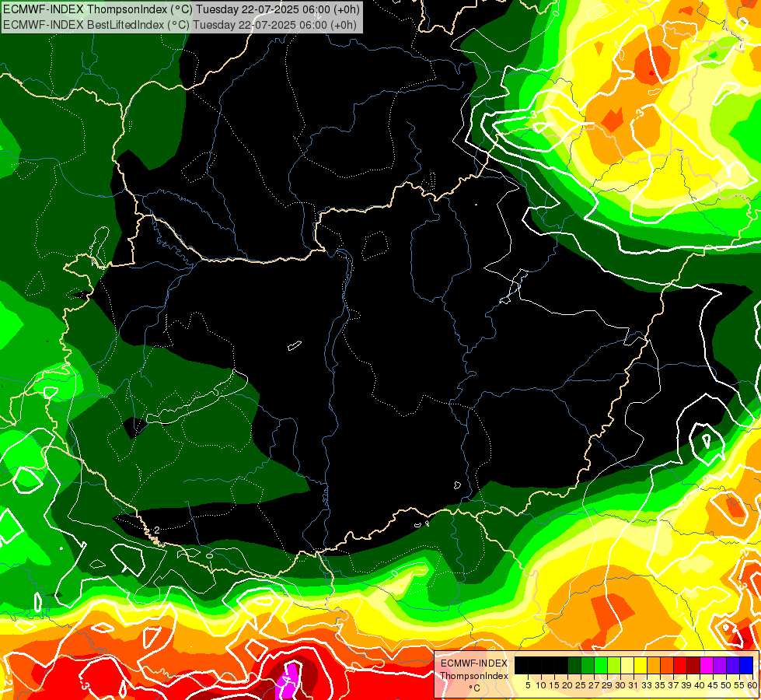Viewport: 761px width, 700px height.
Task: Click legend tick label '35'
Action: (660, 685)
